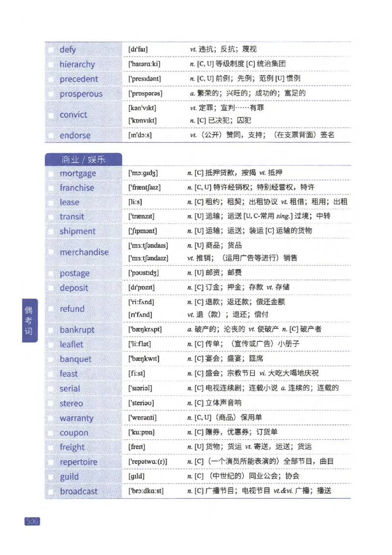Check the box next to defy

click(x=51, y=50)
